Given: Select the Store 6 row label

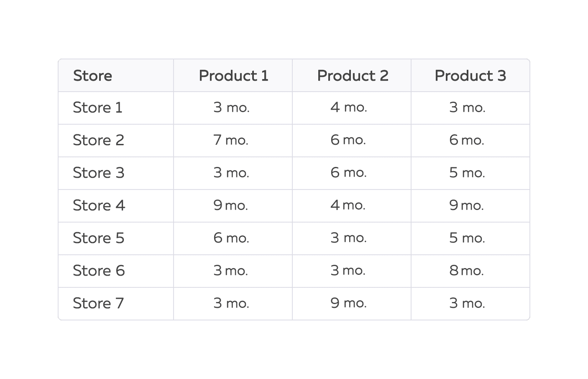Looking at the screenshot, I should point(99,271).
